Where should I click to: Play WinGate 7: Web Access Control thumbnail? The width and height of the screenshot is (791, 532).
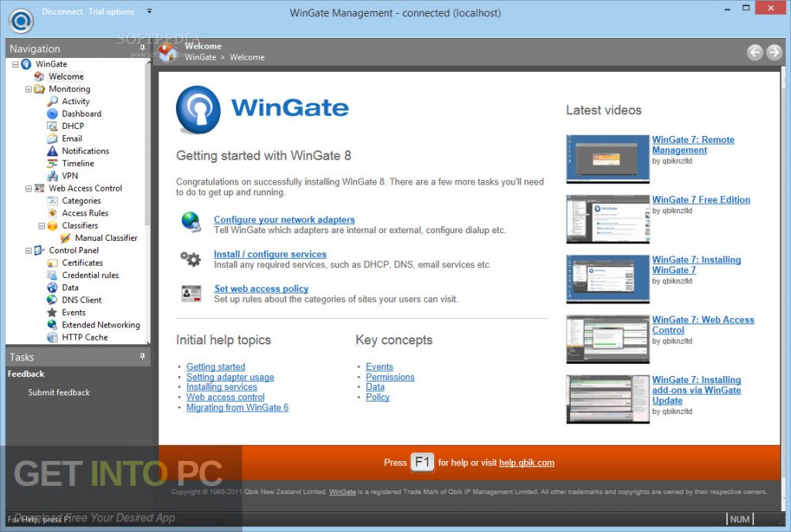click(608, 339)
